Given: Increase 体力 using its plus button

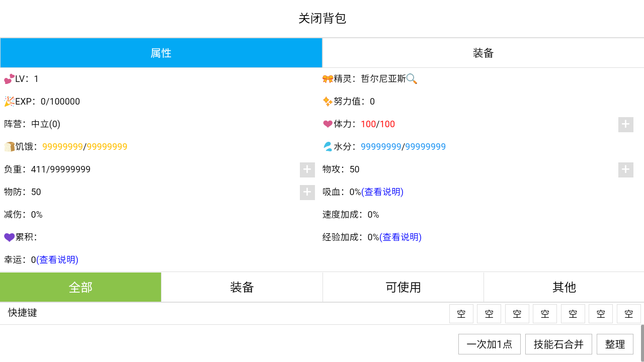Looking at the screenshot, I should click(x=625, y=124).
